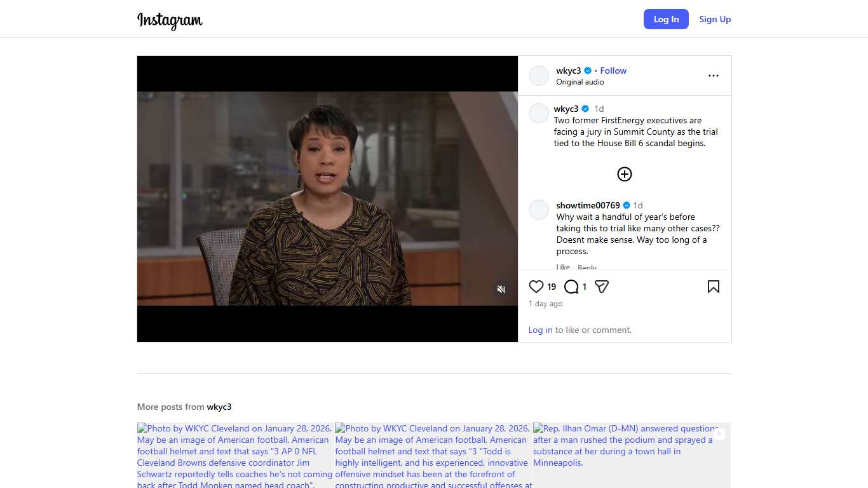Click the heart Like icon
Image resolution: width=868 pixels, height=488 pixels.
click(x=536, y=287)
